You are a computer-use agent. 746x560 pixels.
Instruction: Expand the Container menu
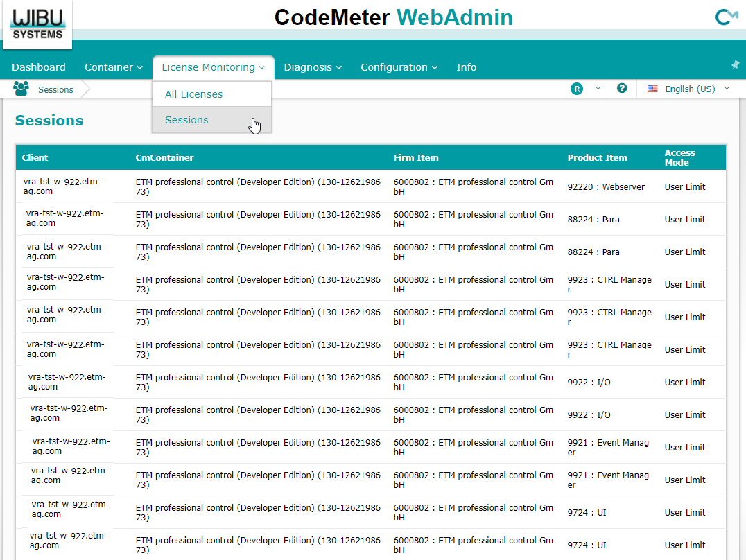113,67
